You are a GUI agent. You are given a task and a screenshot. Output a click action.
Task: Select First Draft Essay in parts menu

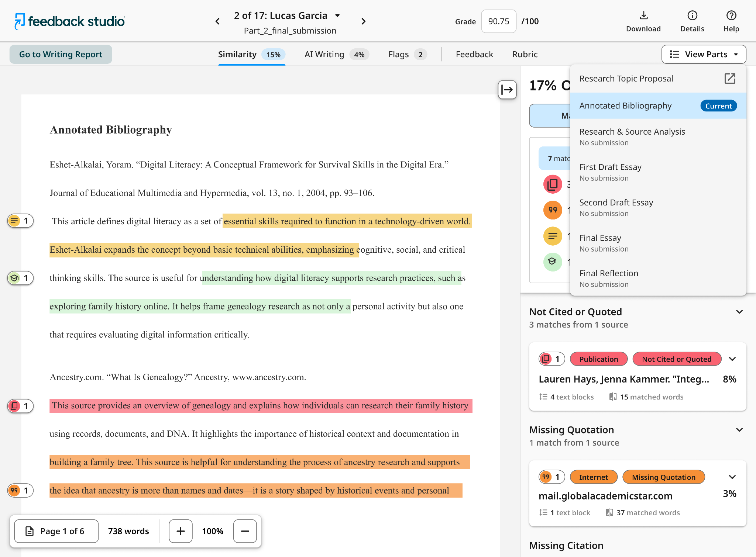(658, 172)
